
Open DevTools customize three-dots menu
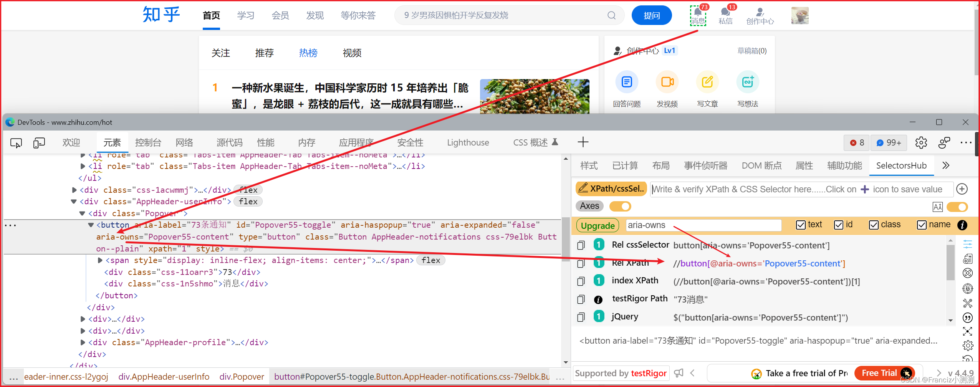966,142
